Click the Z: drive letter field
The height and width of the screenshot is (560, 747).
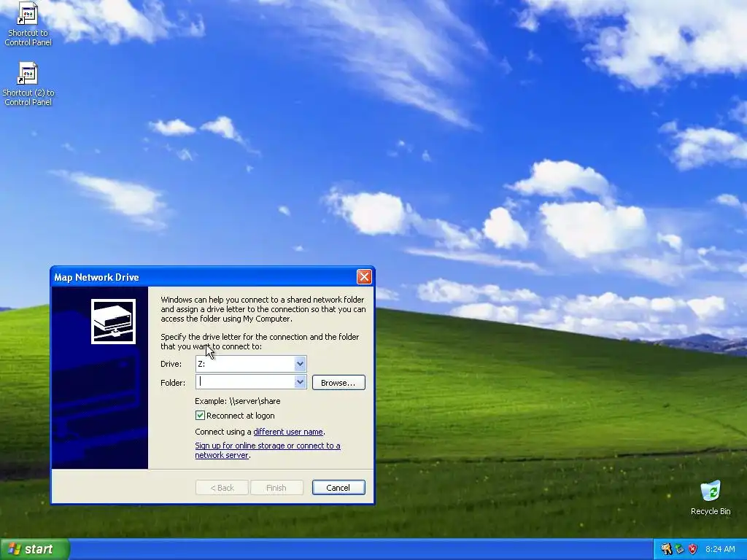(x=245, y=364)
